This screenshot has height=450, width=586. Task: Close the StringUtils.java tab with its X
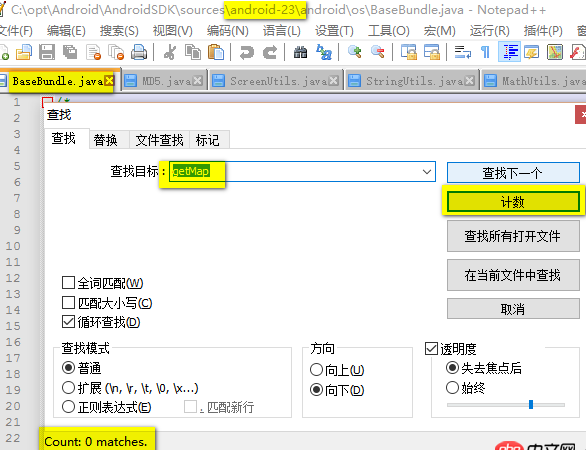click(x=470, y=80)
